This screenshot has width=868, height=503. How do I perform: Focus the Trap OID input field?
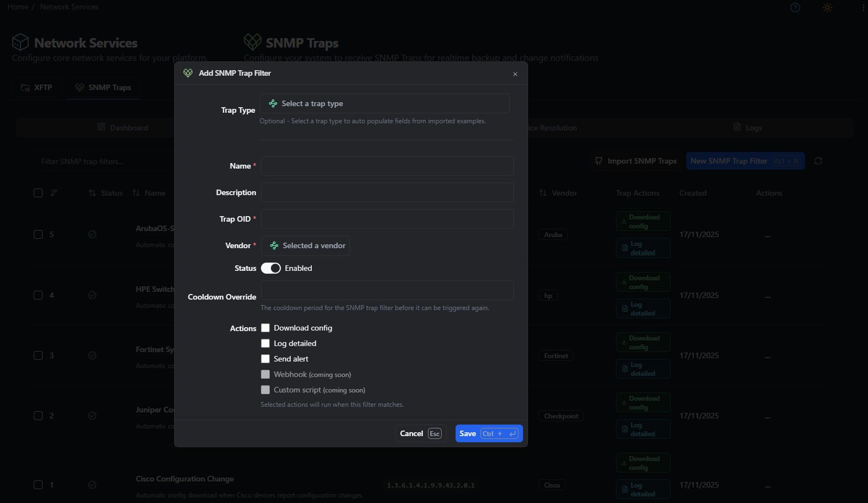coord(387,219)
